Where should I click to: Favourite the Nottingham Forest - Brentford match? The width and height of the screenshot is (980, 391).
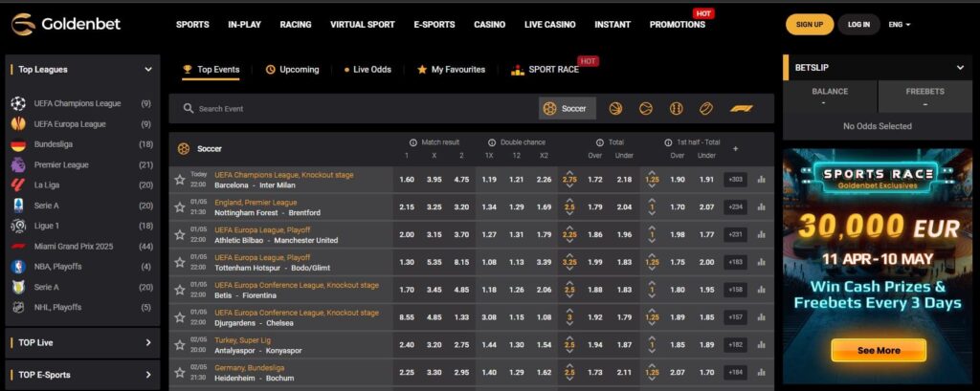point(180,207)
